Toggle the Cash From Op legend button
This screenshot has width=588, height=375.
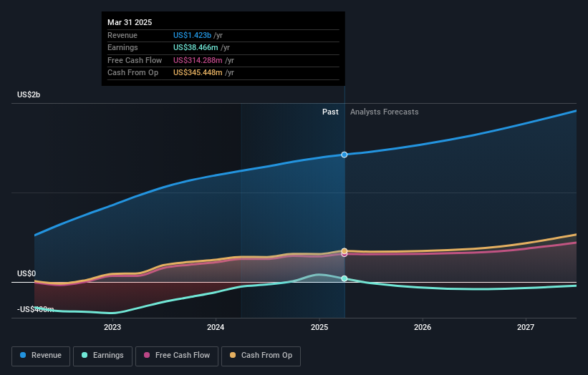(261, 356)
